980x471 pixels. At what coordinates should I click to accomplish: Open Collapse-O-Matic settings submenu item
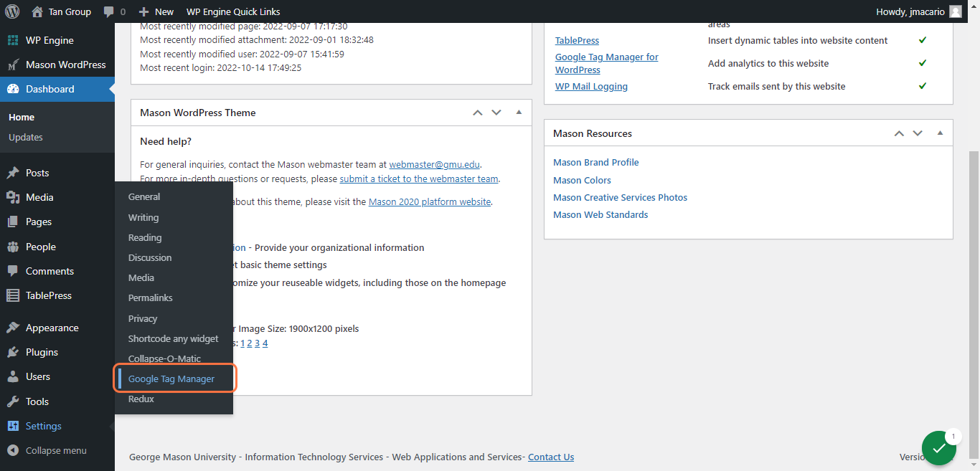165,358
